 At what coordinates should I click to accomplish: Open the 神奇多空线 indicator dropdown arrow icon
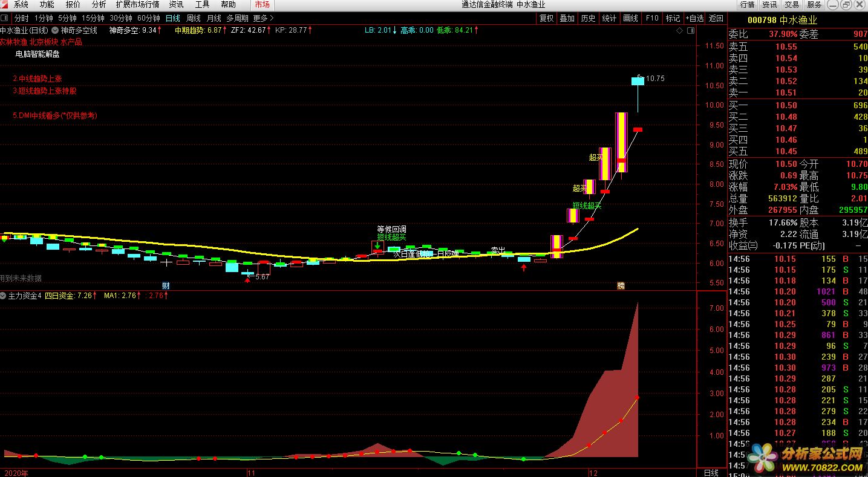56,30
